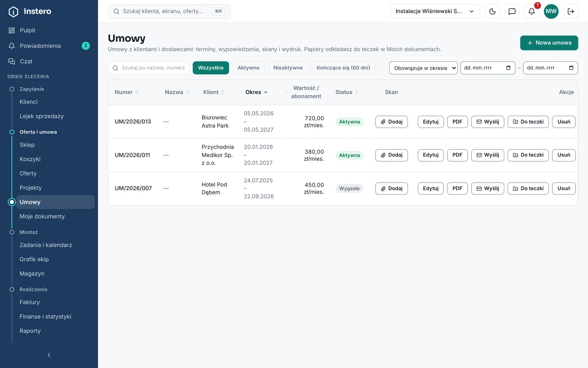Screen dimensions: 588x368
Task: Attach a scan to contract UM/2026/013
Action: 391,122
